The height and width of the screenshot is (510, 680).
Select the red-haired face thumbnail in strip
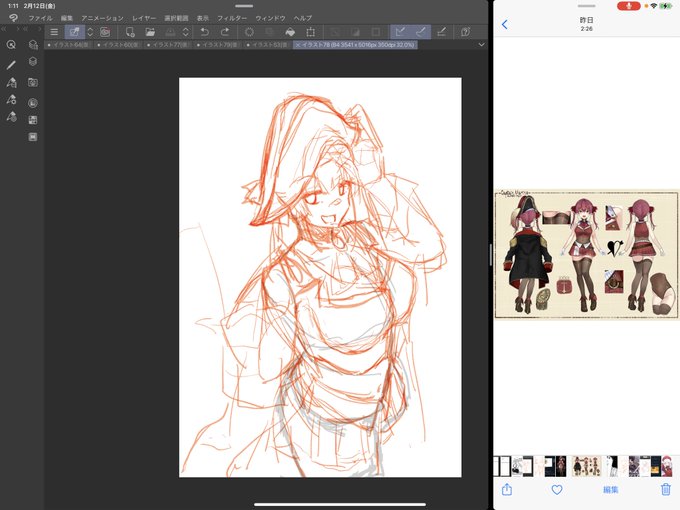[667, 466]
